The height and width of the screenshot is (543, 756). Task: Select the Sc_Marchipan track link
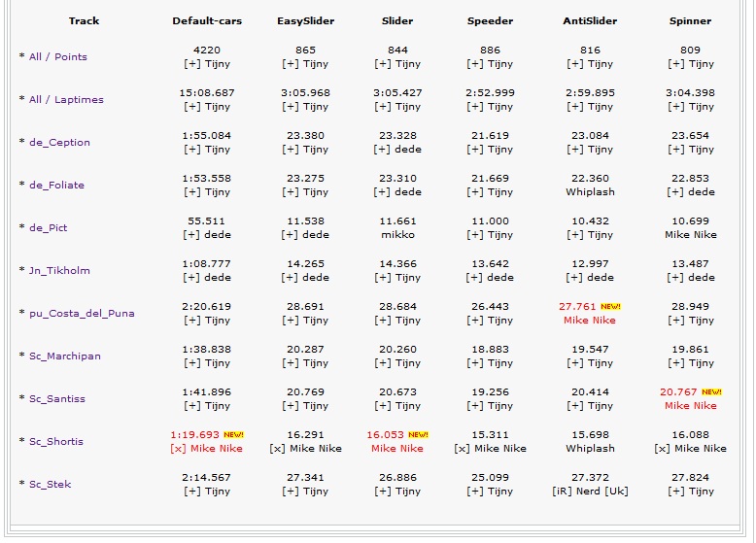tap(65, 356)
